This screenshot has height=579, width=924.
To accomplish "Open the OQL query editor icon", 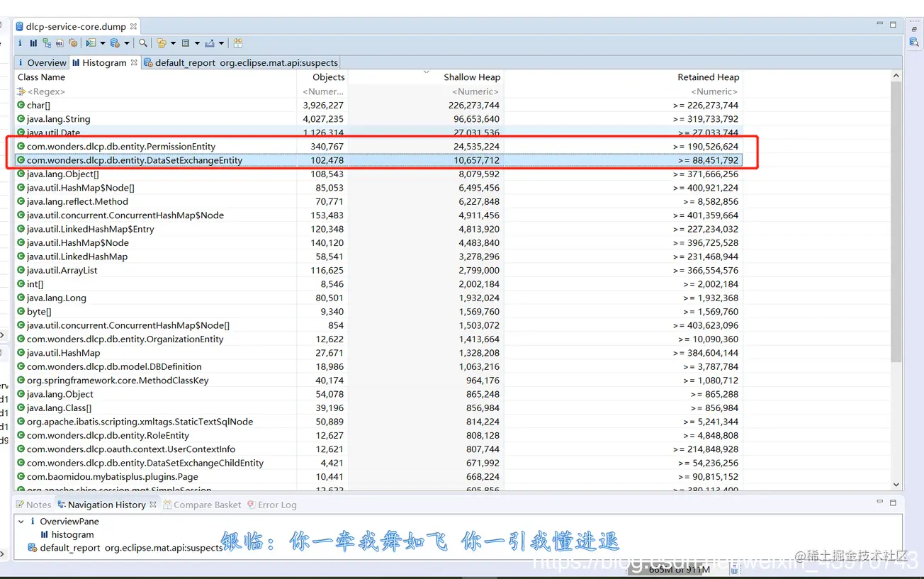I will point(60,43).
